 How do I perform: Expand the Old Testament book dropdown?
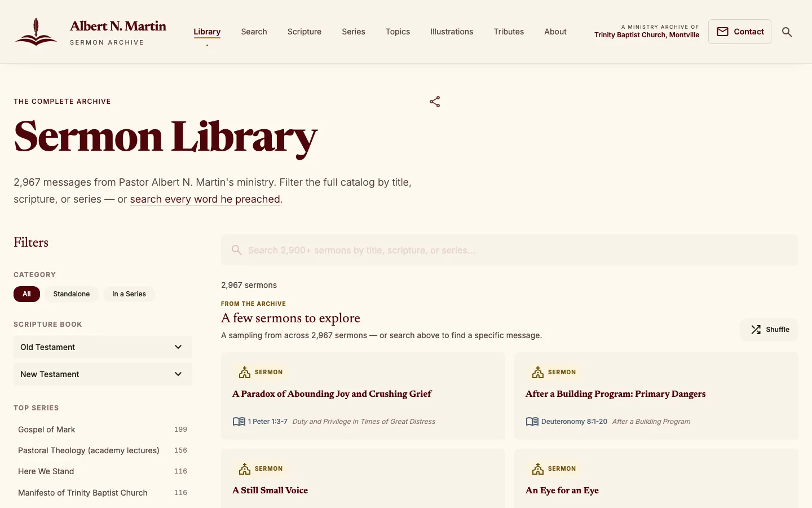coord(103,347)
